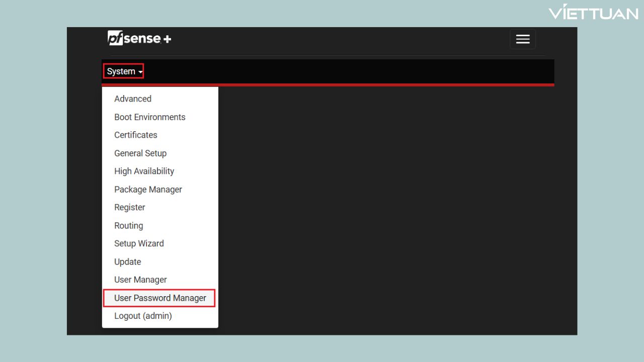Click the VIETTUAN watermark logo

coord(593,13)
